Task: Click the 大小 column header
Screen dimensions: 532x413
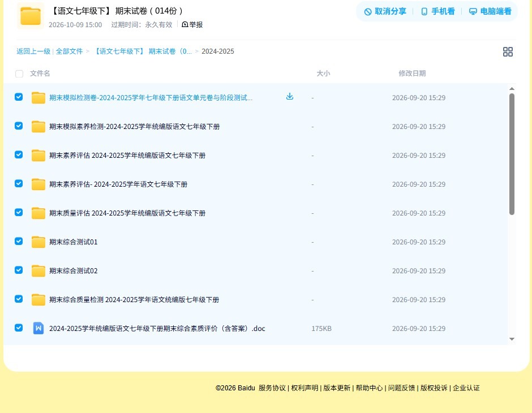Action: pyautogui.click(x=323, y=73)
